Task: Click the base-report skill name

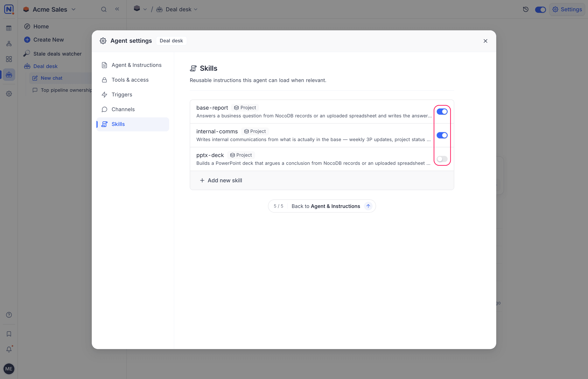Action: [x=212, y=108]
